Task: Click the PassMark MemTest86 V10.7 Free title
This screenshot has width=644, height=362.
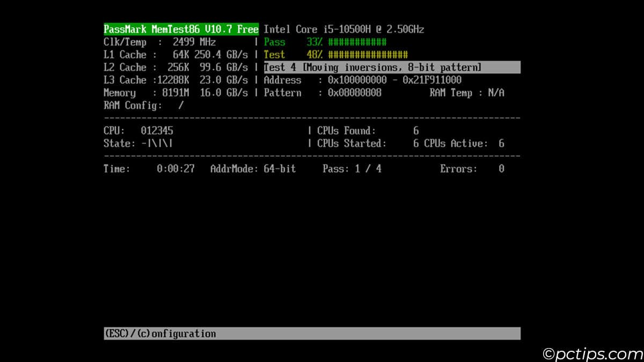Action: click(181, 29)
